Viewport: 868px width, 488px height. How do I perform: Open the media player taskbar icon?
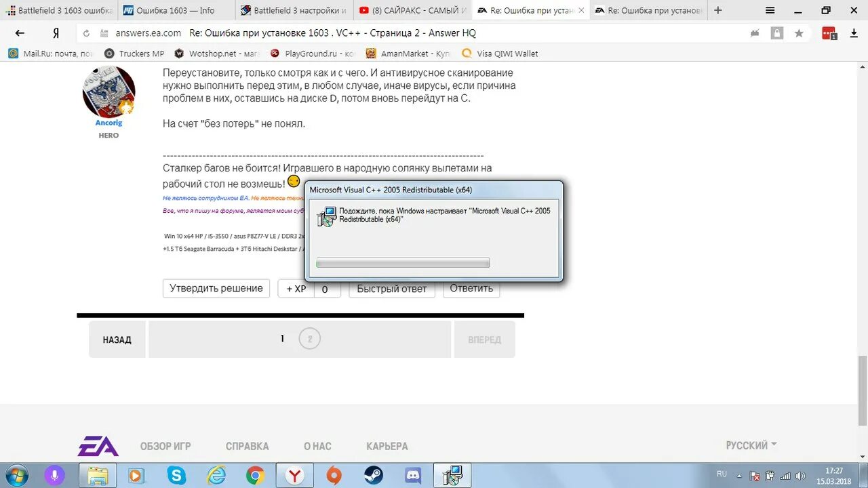tap(136, 475)
